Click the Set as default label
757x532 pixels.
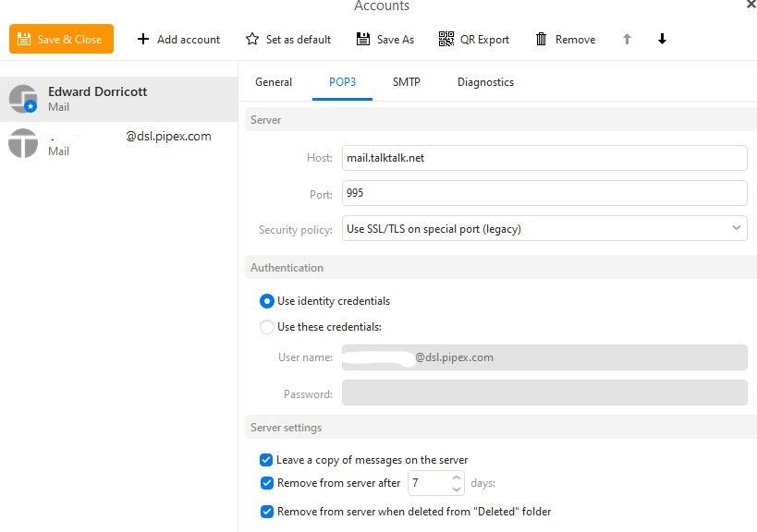point(299,40)
